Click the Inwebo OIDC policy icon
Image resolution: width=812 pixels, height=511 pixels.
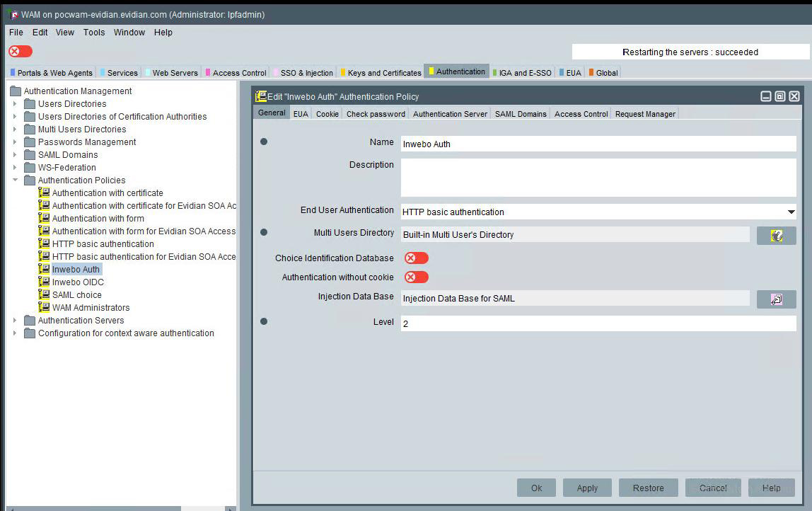click(x=44, y=282)
